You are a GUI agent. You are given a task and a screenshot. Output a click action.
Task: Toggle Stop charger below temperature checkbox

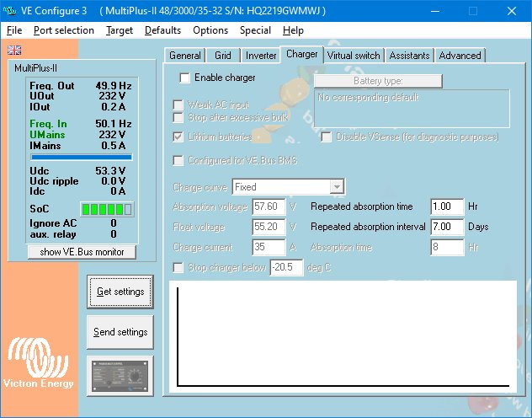(178, 268)
